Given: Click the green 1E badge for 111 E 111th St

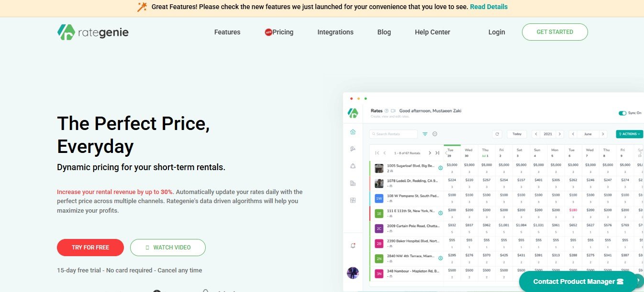Looking at the screenshot, I should [379, 213].
